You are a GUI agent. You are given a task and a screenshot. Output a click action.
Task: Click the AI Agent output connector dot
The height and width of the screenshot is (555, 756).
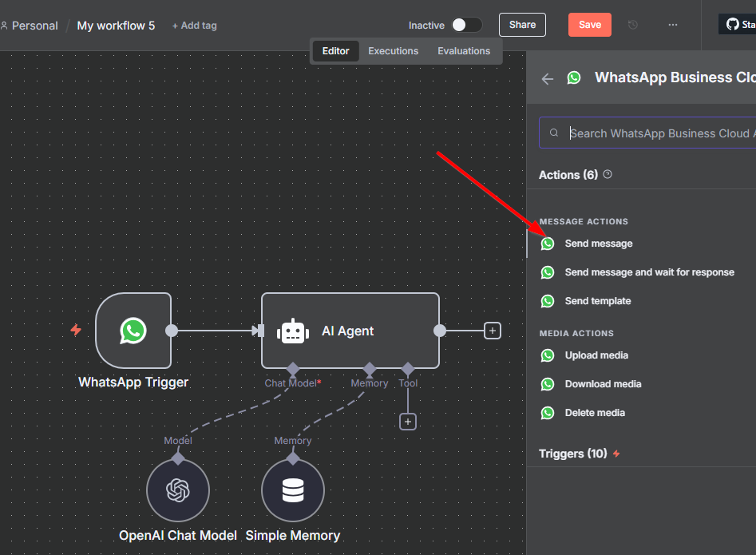(x=440, y=331)
